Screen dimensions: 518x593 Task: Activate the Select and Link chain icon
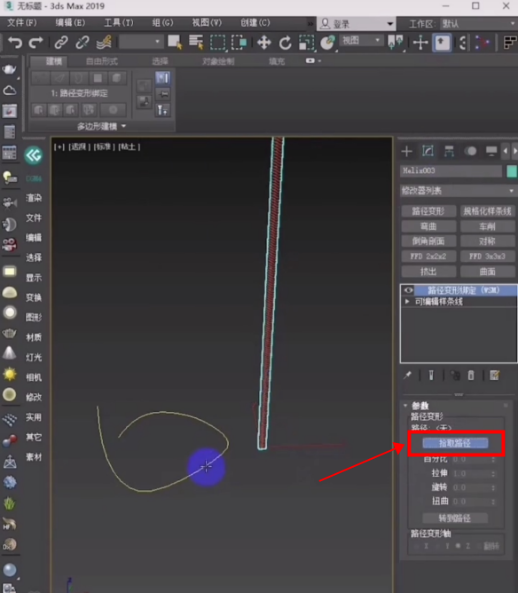click(x=61, y=42)
